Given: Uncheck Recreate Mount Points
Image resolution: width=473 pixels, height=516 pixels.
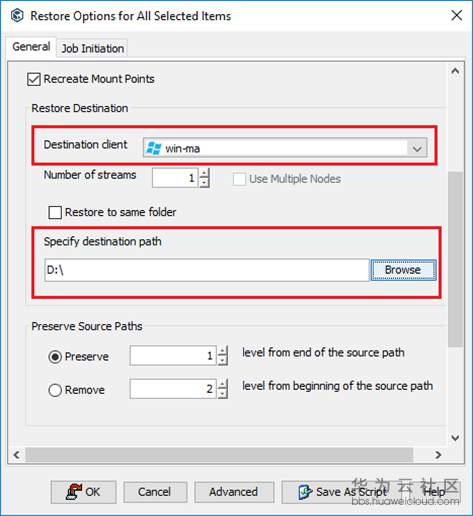Looking at the screenshot, I should 34,79.
